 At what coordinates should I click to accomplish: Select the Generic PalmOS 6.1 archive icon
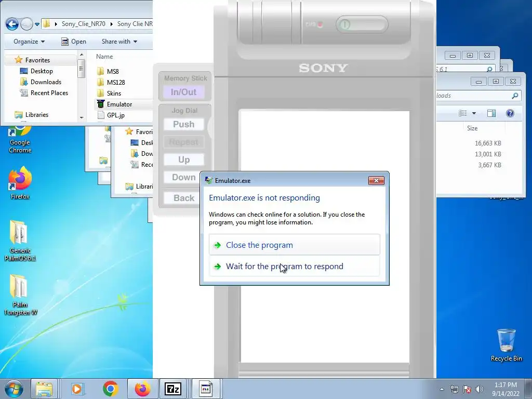coord(20,241)
